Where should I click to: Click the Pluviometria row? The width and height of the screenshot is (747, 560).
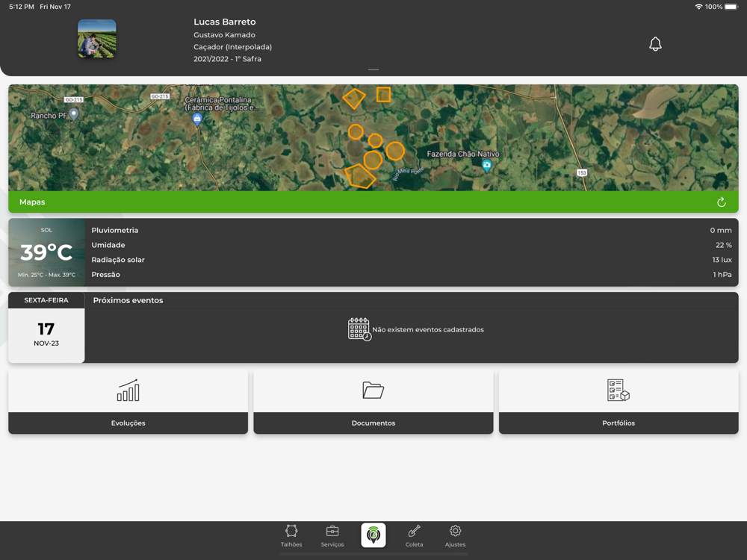[x=412, y=230]
